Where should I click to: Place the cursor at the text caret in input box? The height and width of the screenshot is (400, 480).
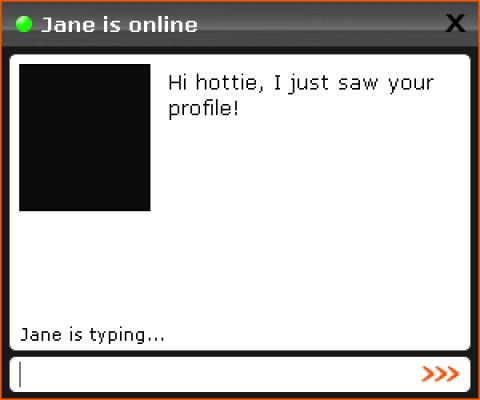coord(20,374)
